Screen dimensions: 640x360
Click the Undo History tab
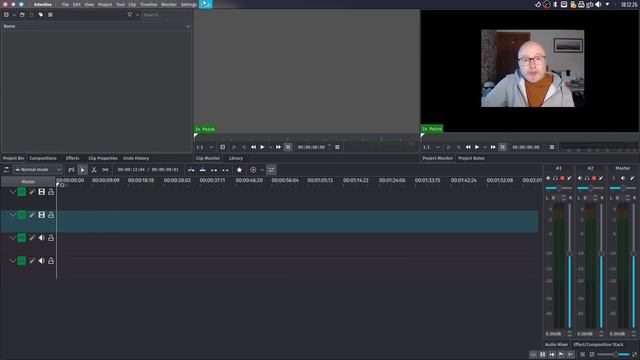coord(136,158)
